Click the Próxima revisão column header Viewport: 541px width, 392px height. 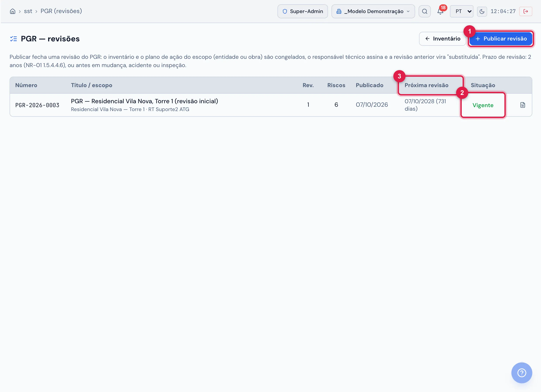(x=426, y=85)
